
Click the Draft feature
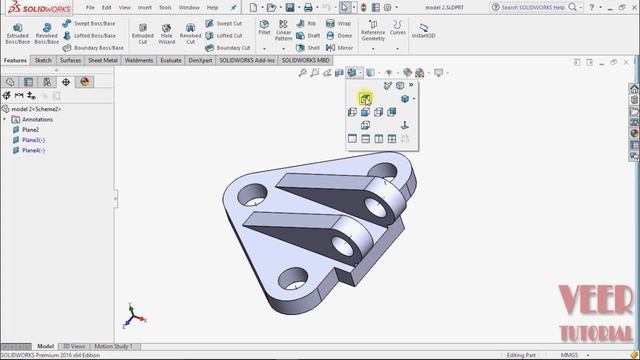[308, 36]
